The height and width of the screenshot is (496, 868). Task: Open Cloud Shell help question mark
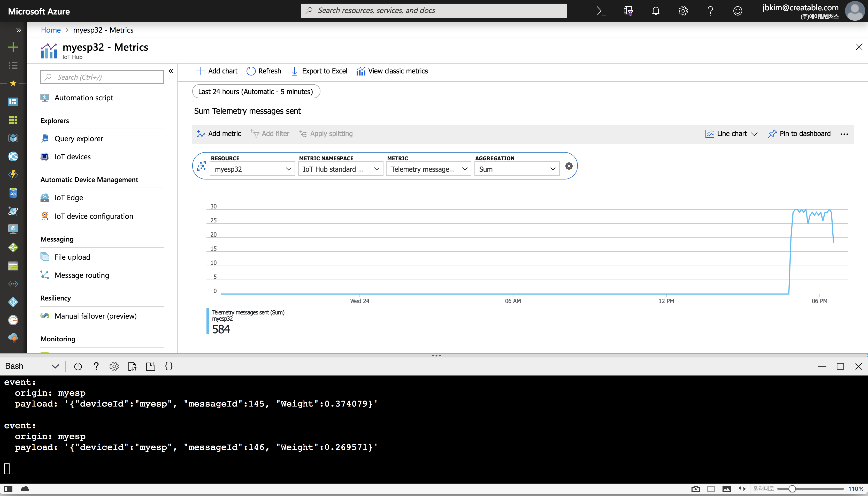click(x=96, y=366)
